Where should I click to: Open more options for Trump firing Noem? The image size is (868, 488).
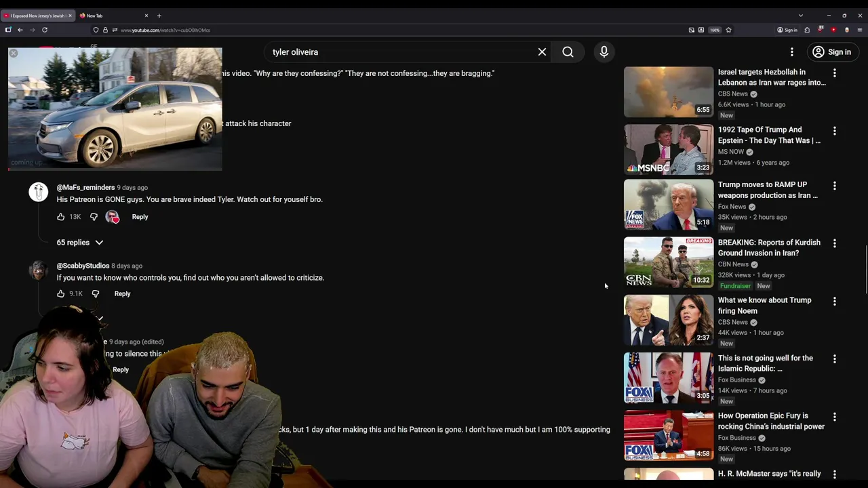click(x=835, y=301)
